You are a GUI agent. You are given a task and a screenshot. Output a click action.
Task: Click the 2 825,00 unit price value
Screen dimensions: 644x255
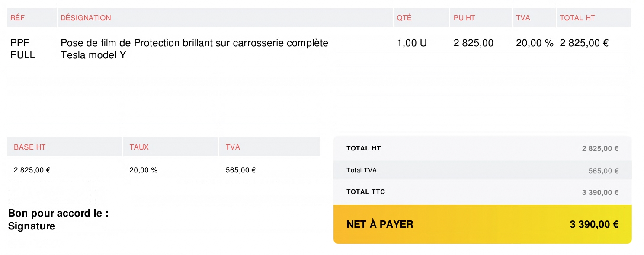coord(473,43)
